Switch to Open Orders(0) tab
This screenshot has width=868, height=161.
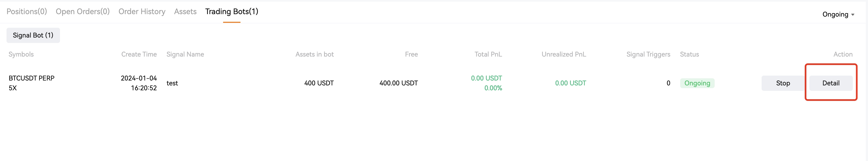(x=83, y=11)
